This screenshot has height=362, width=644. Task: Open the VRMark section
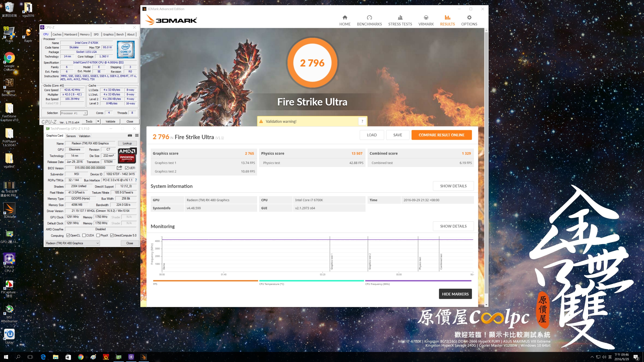(426, 20)
